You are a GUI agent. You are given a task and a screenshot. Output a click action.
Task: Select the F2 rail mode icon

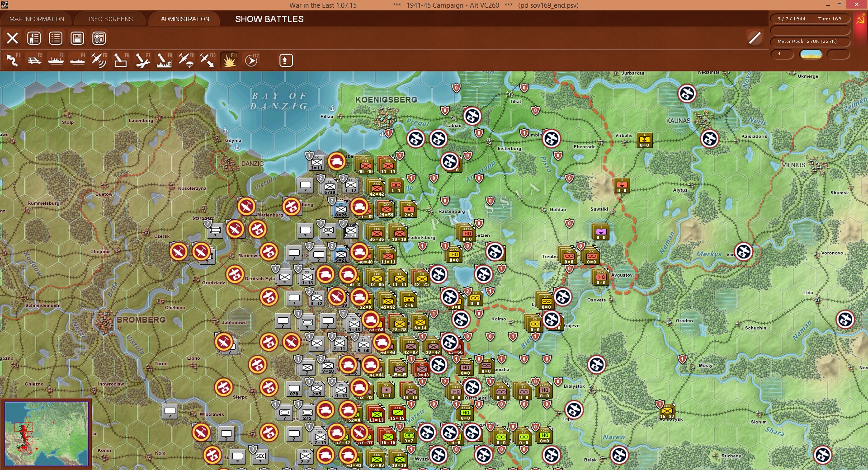34,60
